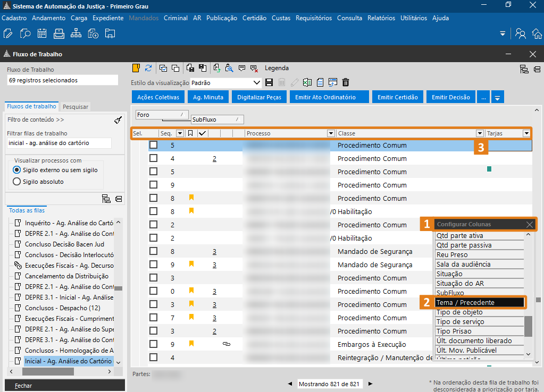The height and width of the screenshot is (392, 544).
Task: Click the black trash can icon
Action: (346, 82)
